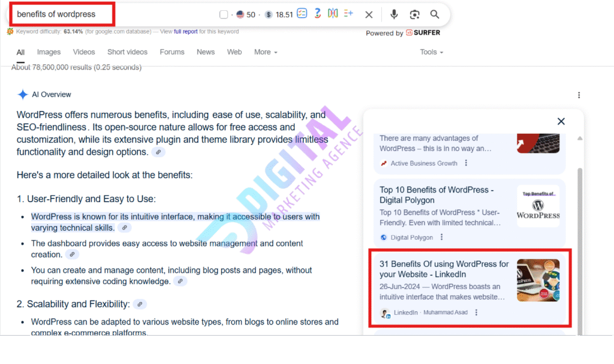Image resolution: width=614 pixels, height=364 pixels.
Task: Click the blue checklist extension icon in search bar
Action: point(302,14)
